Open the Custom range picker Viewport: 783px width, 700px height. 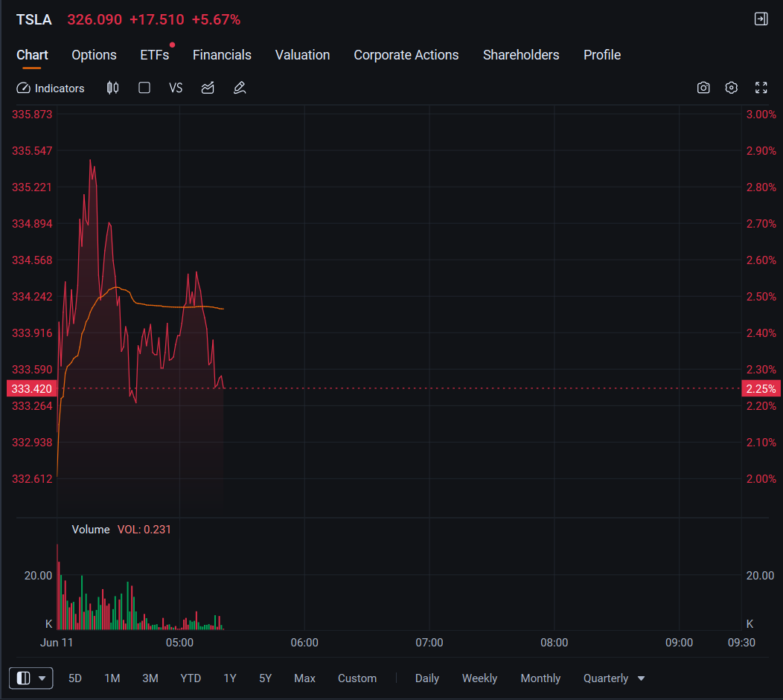pos(357,678)
